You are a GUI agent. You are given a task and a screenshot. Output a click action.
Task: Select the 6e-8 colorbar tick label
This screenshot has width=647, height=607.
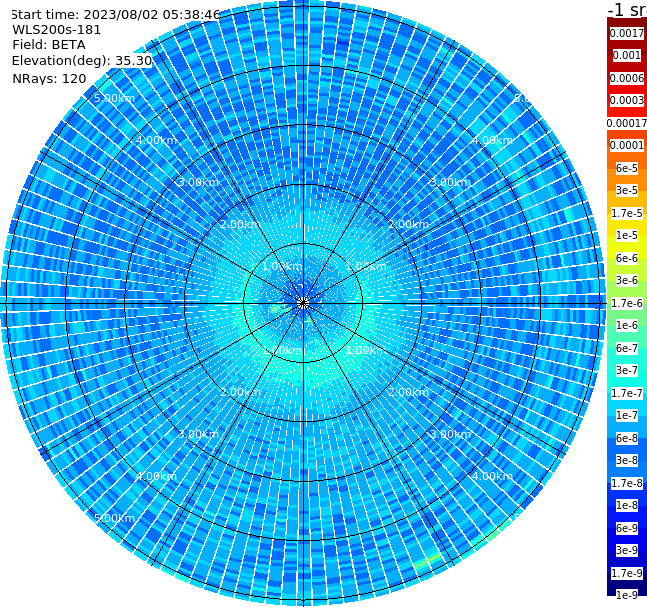tap(627, 438)
